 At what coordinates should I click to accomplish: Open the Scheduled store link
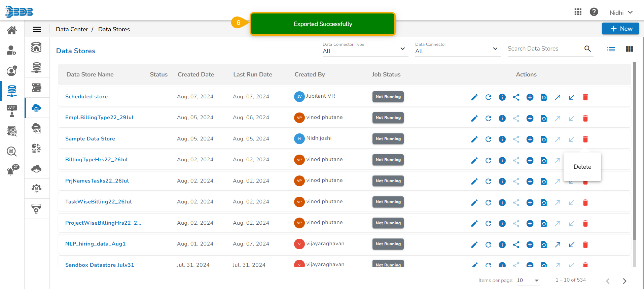[x=86, y=97]
